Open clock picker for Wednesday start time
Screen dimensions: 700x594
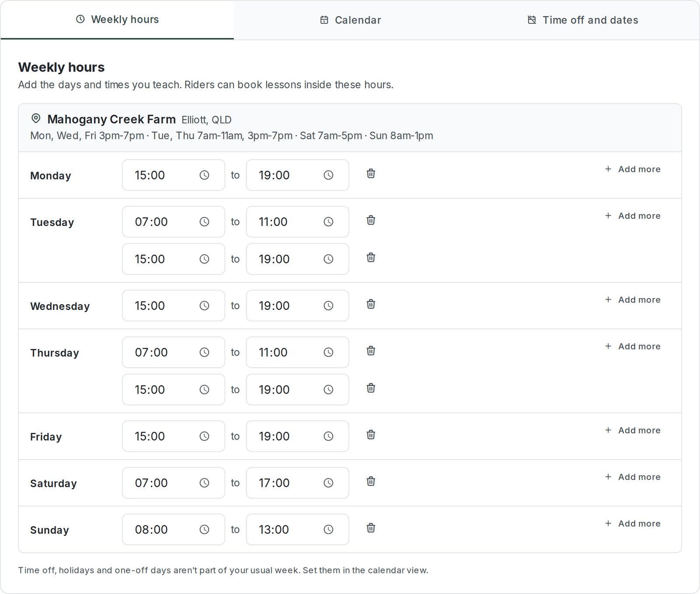pyautogui.click(x=204, y=306)
